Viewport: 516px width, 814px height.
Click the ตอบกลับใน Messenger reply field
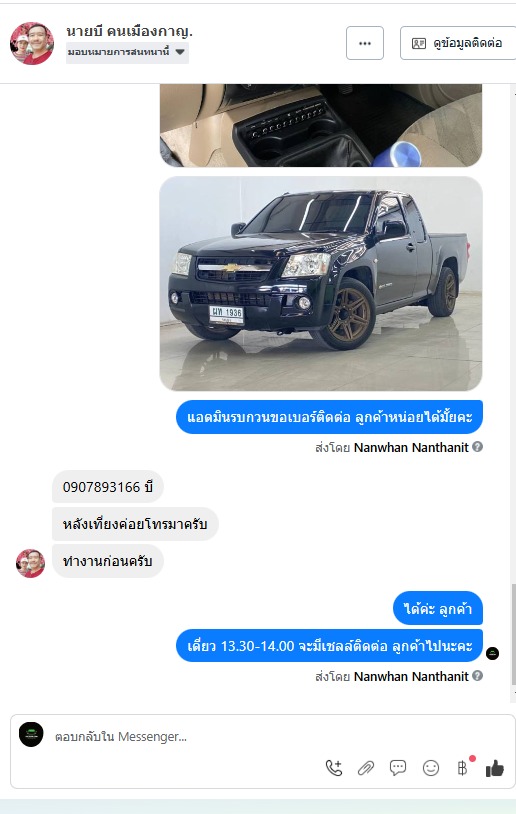point(187,736)
